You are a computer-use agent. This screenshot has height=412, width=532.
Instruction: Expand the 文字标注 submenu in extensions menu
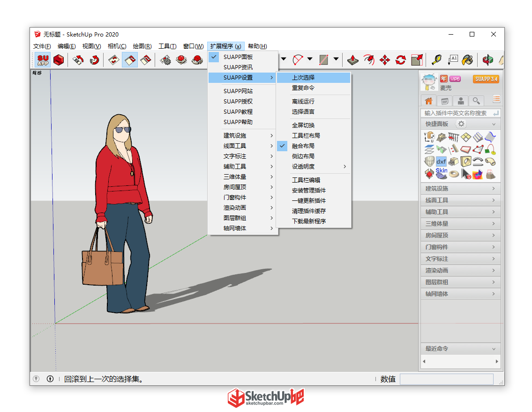[243, 156]
